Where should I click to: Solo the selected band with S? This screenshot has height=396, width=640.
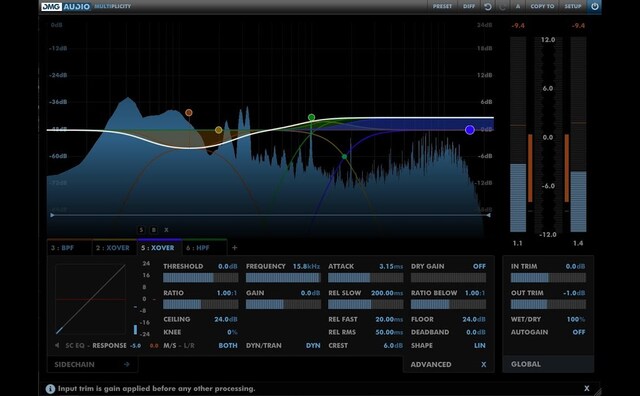pyautogui.click(x=141, y=230)
